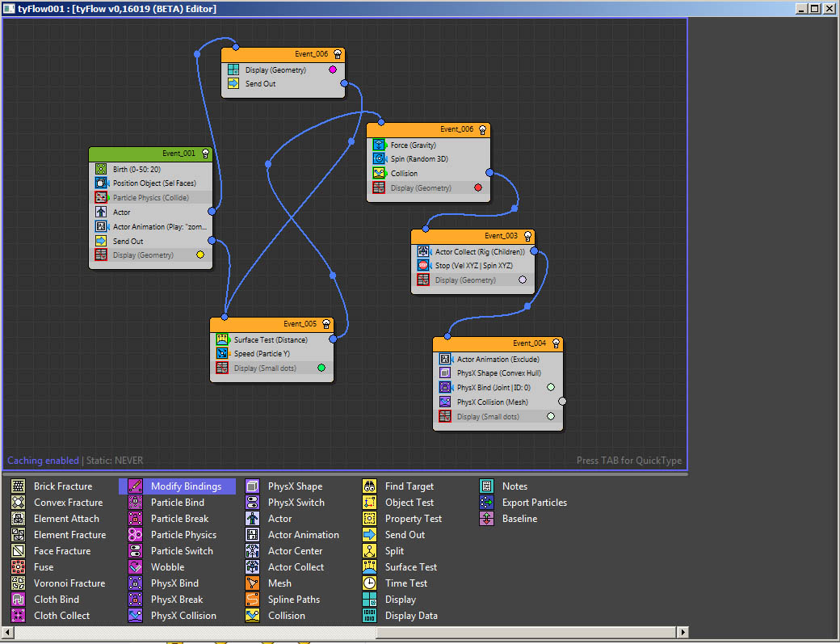Toggle lightbulb on Event_006 with Force operator
Image resolution: width=840 pixels, height=644 pixels.
(483, 129)
